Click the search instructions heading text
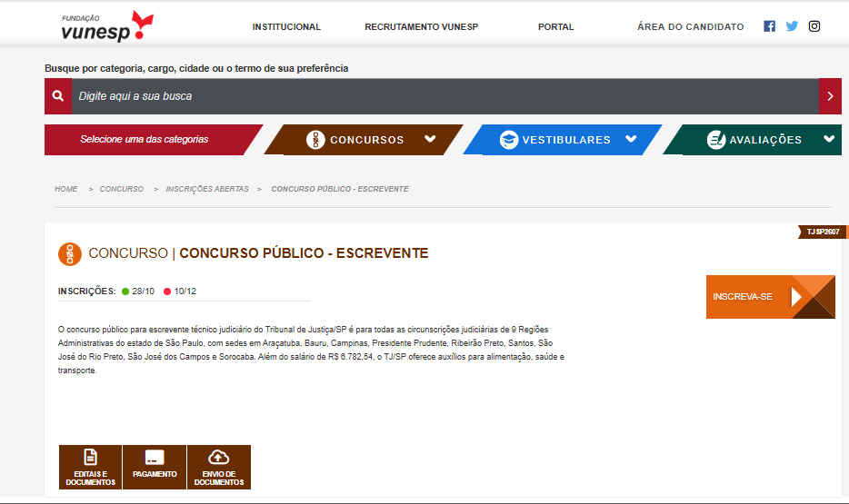Screen dimensions: 849x504 point(196,68)
